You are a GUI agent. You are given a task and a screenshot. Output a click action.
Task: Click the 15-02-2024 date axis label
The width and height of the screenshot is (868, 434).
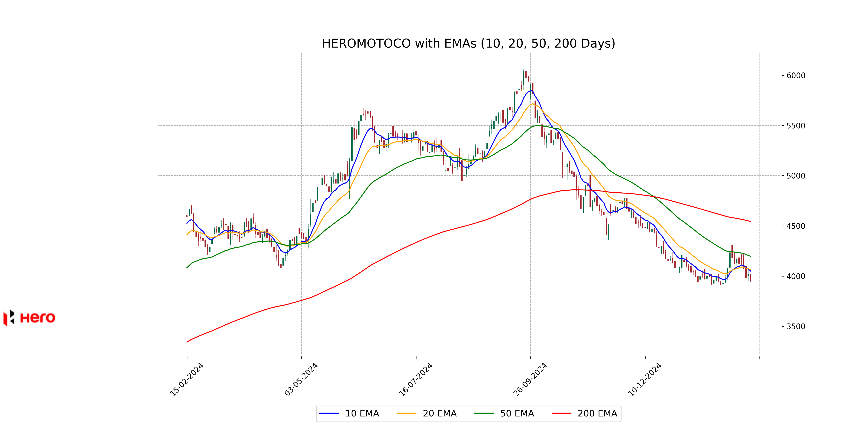(x=187, y=379)
